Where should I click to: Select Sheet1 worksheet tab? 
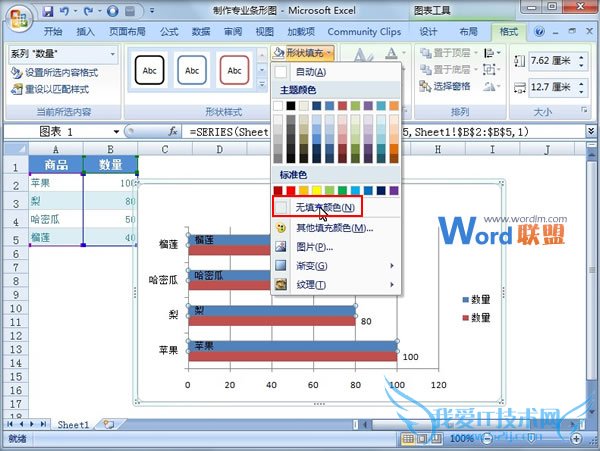tap(73, 424)
